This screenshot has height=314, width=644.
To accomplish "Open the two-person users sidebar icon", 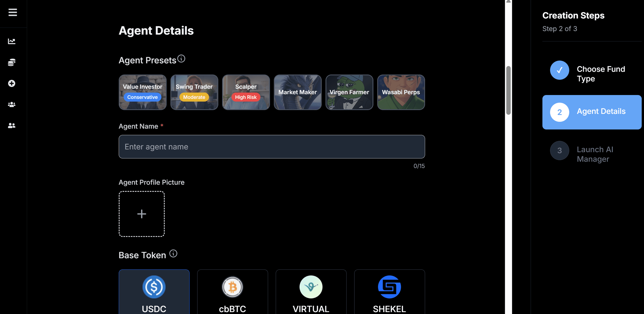I will pyautogui.click(x=11, y=125).
